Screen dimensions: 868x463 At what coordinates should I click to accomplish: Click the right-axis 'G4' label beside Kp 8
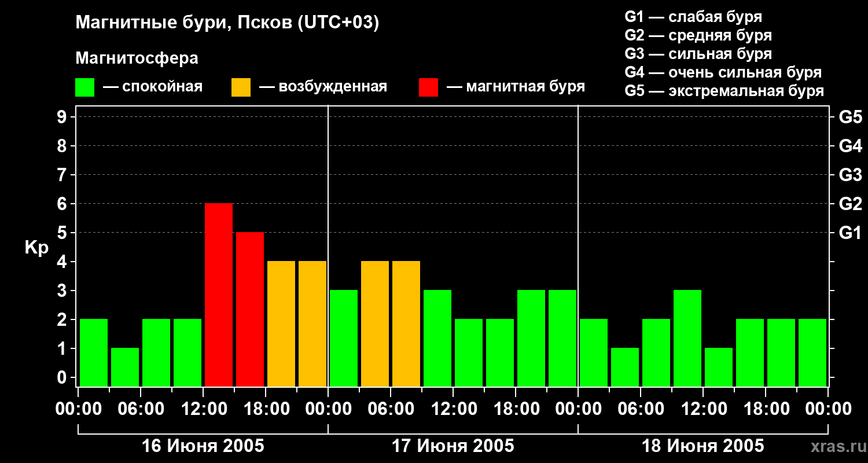(x=851, y=146)
